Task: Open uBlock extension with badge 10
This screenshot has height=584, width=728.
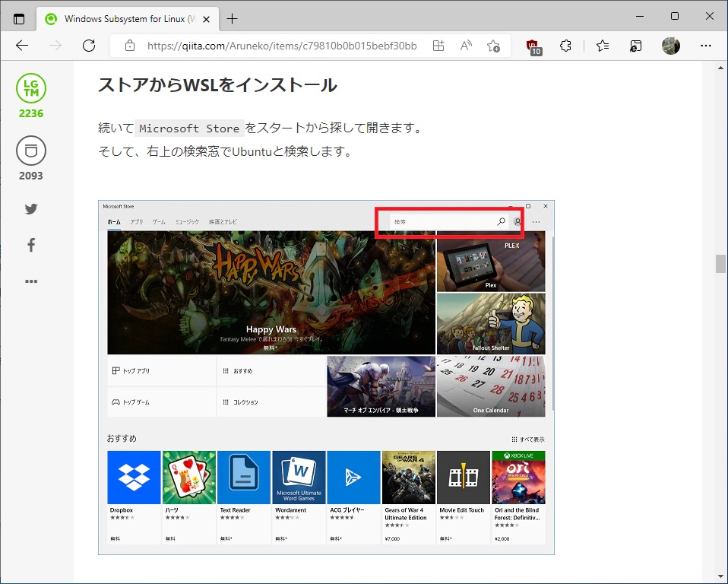Action: 534,47
